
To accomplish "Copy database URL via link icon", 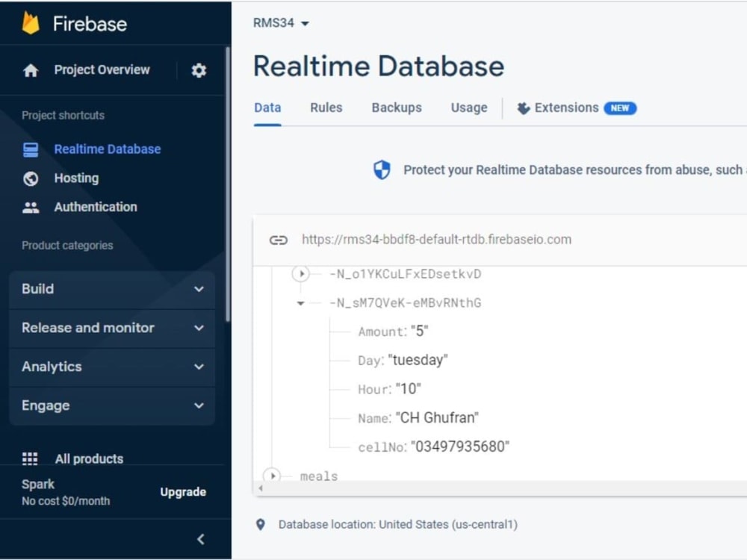I will (278, 240).
